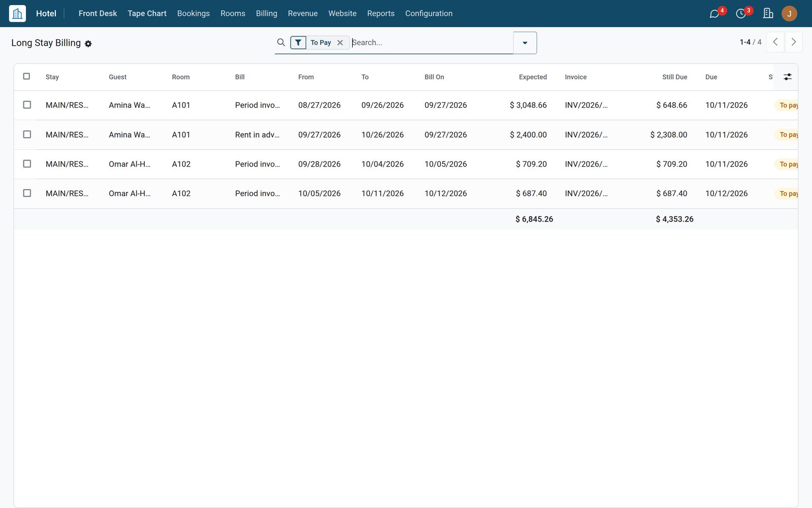Click the search magnifier icon
812x508 pixels.
coord(281,43)
